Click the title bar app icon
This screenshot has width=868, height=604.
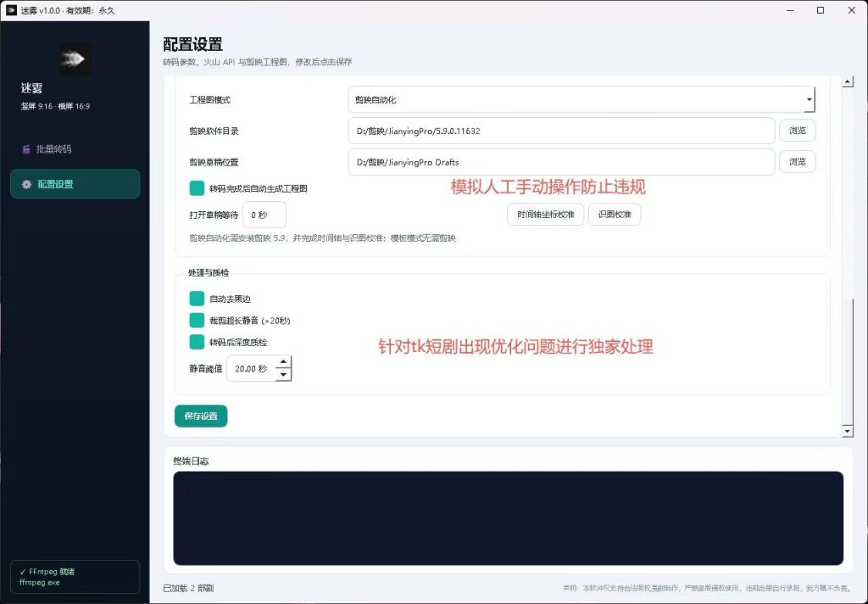[x=11, y=10]
